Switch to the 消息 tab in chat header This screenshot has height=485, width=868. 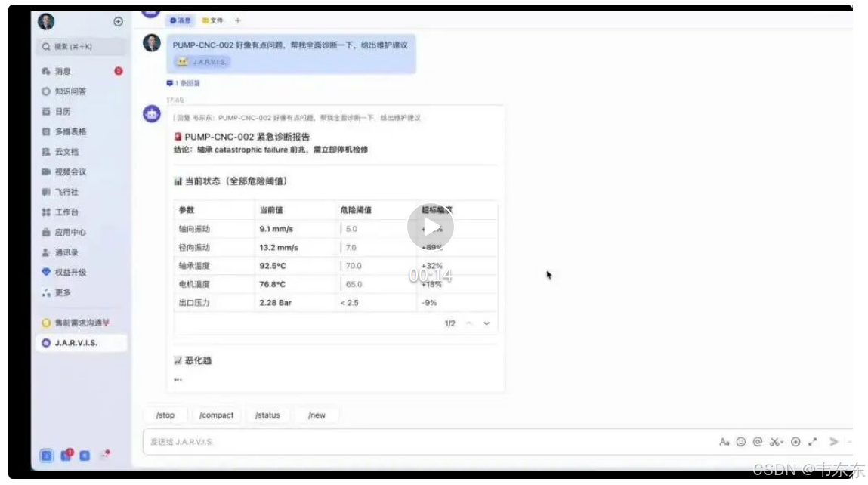pos(181,20)
